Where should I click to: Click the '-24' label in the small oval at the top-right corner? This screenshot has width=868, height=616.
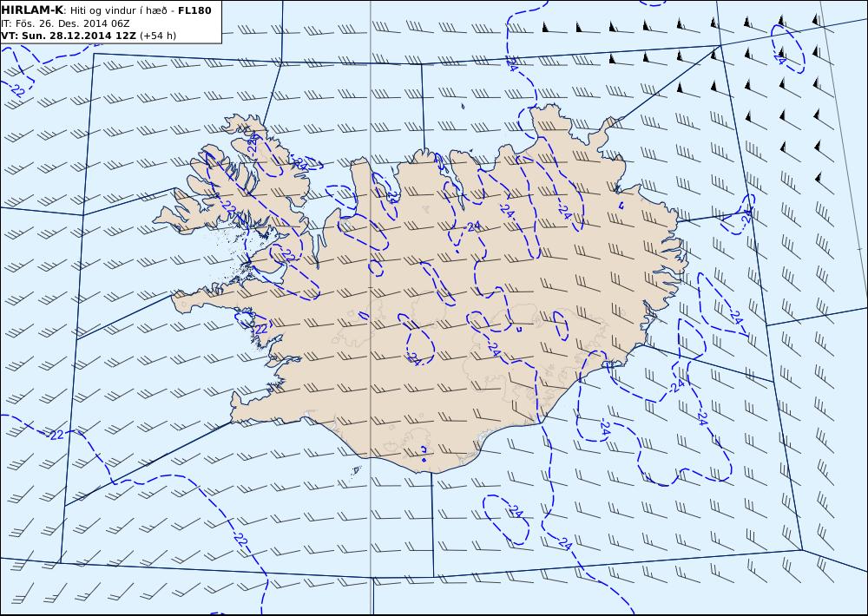(779, 57)
